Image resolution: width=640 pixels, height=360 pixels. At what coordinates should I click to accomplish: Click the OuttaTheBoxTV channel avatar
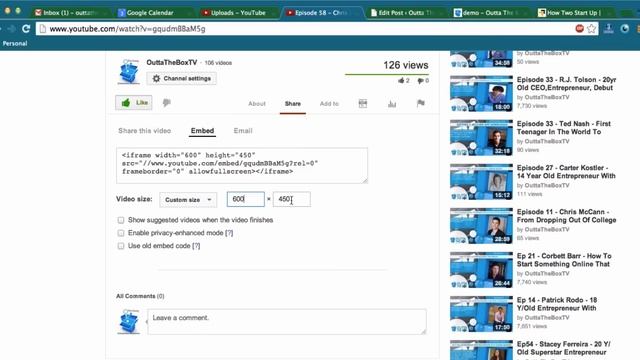(x=129, y=71)
